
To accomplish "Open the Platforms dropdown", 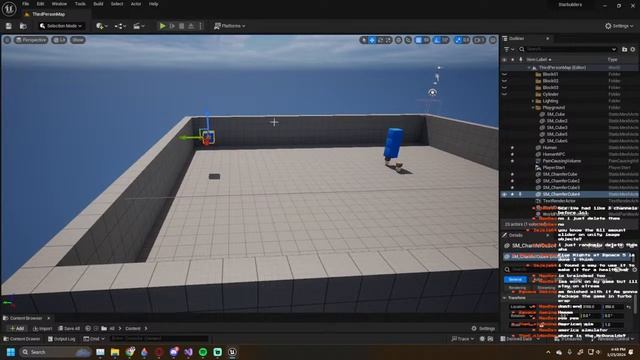I will [229, 26].
